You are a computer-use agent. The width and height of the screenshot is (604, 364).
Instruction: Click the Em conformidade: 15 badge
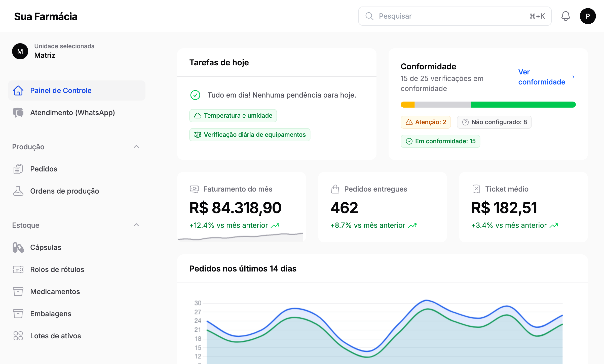tap(440, 141)
